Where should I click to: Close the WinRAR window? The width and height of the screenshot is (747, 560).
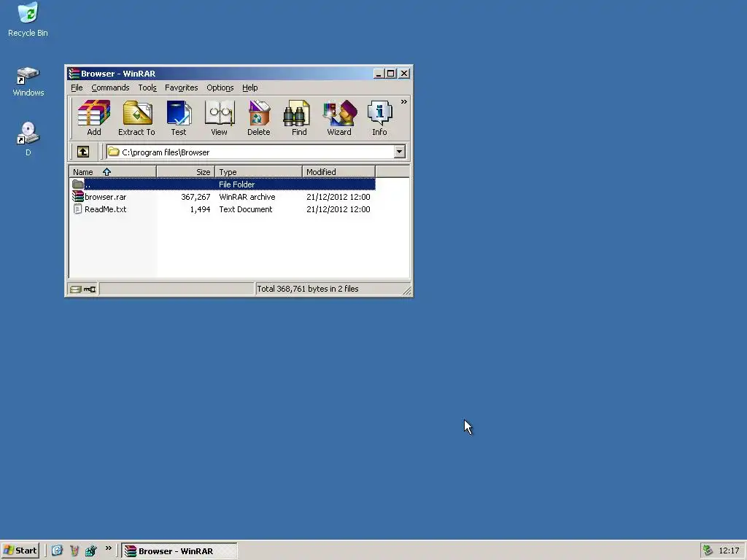point(404,74)
